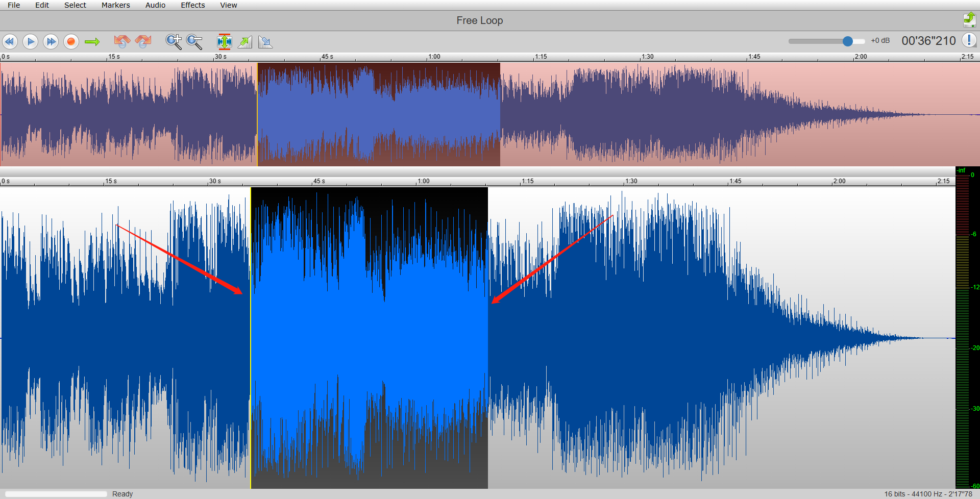The height and width of the screenshot is (499, 980).
Task: Click the fast-forward button
Action: tap(51, 42)
